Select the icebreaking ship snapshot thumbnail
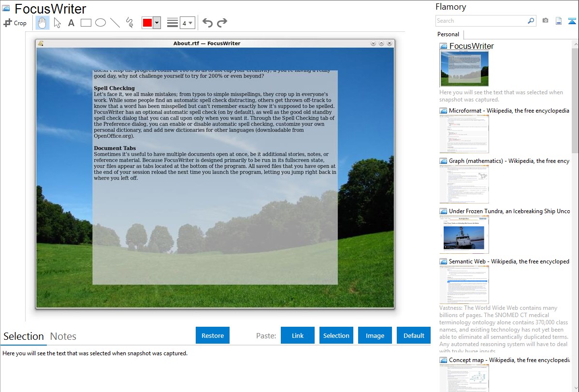579x392 pixels. pyautogui.click(x=464, y=234)
